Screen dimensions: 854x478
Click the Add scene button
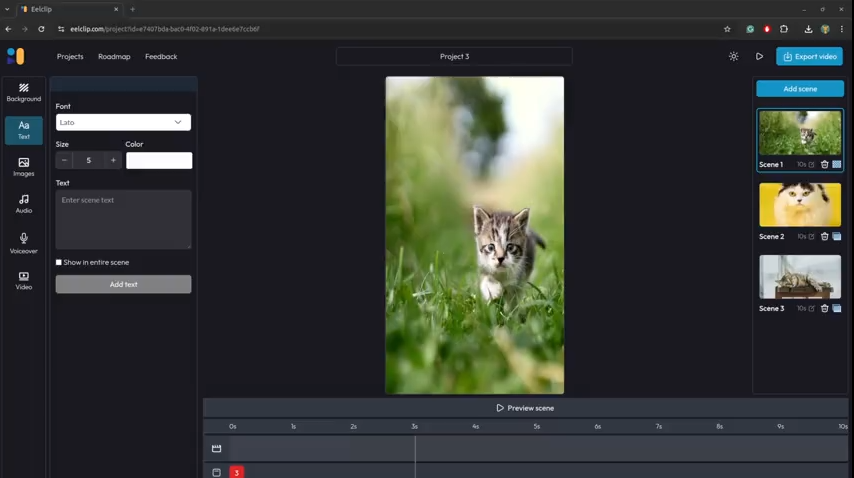click(x=799, y=89)
